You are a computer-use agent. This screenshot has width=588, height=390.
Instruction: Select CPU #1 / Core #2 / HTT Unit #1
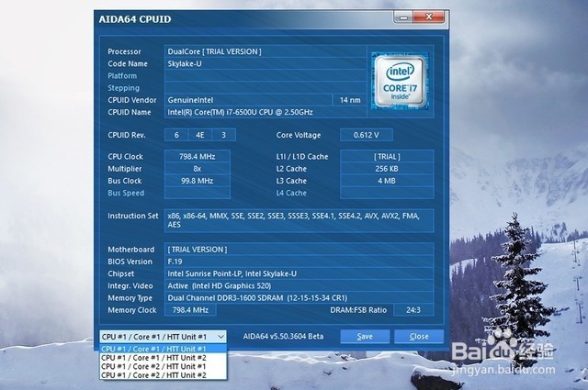pyautogui.click(x=164, y=366)
